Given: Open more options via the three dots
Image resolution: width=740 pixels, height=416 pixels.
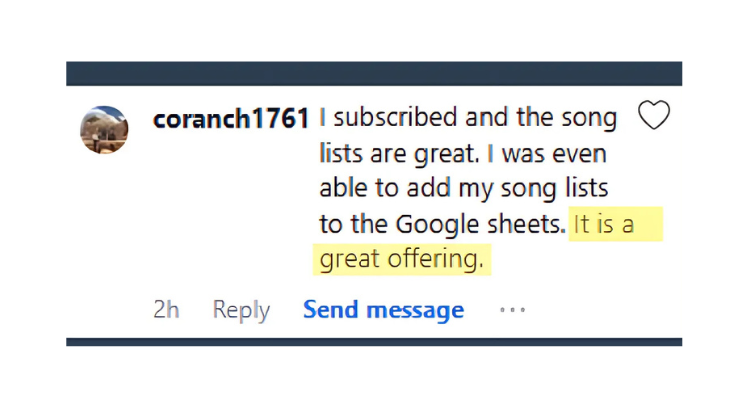Looking at the screenshot, I should [x=512, y=310].
